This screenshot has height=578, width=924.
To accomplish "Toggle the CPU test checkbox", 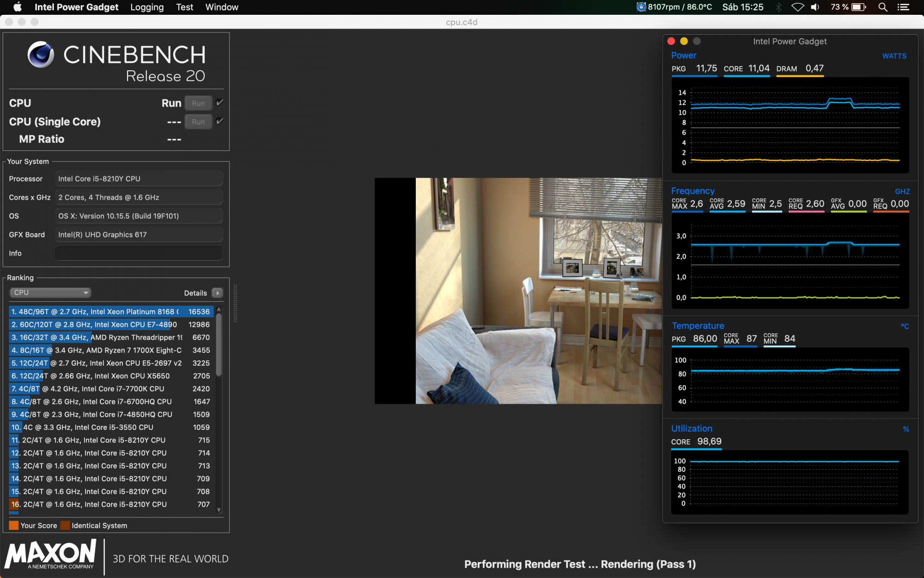I will 220,102.
